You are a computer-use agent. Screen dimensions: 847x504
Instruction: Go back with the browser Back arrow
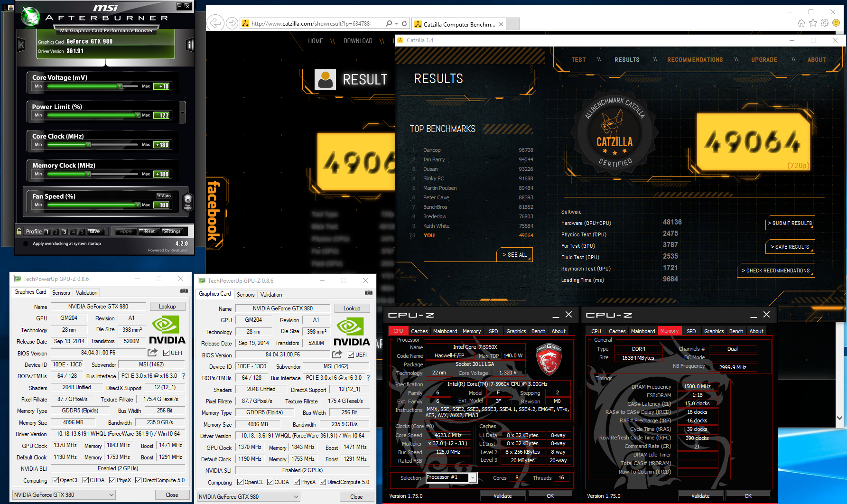tap(215, 23)
